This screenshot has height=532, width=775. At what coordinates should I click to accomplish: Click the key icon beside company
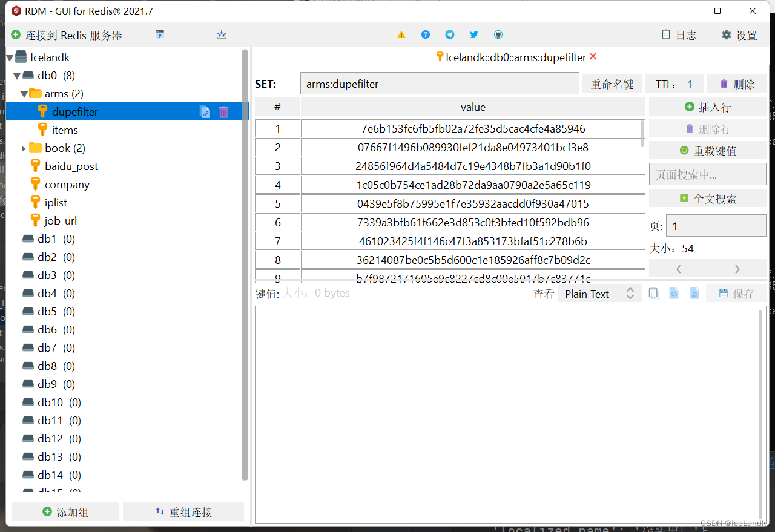(35, 185)
